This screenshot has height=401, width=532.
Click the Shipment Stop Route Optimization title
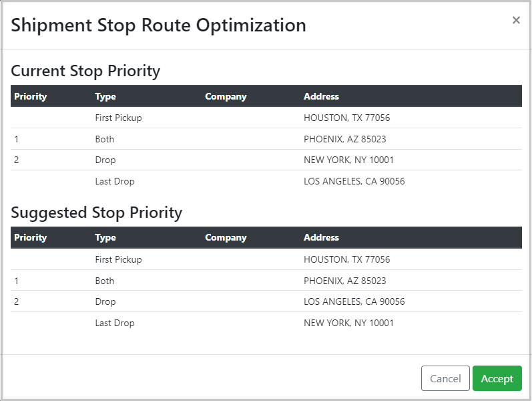[x=159, y=25]
